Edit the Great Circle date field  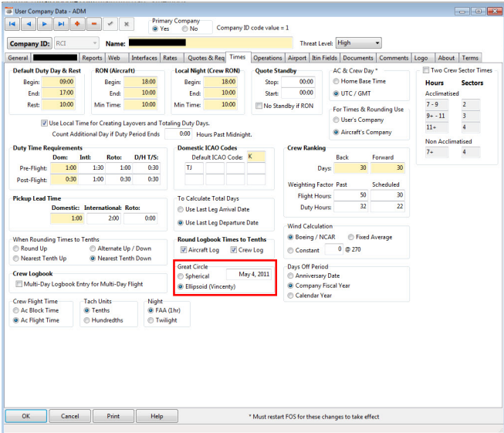coord(249,274)
